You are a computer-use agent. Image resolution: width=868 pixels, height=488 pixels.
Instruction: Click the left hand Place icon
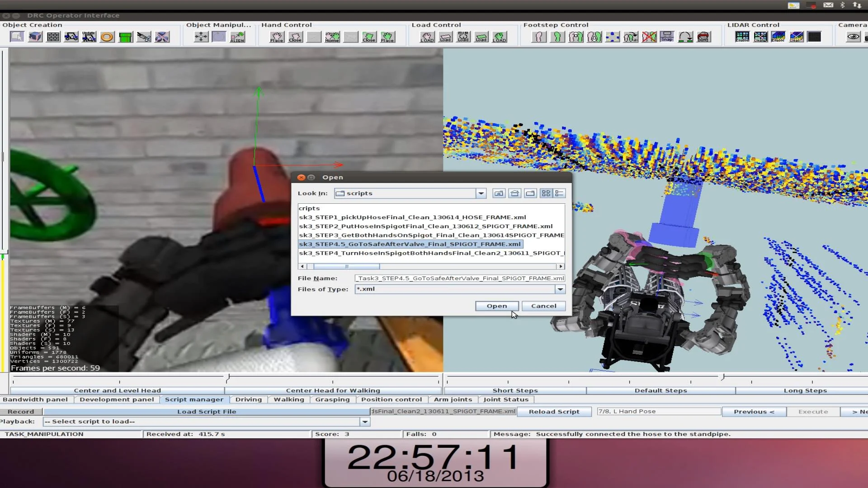pyautogui.click(x=276, y=37)
